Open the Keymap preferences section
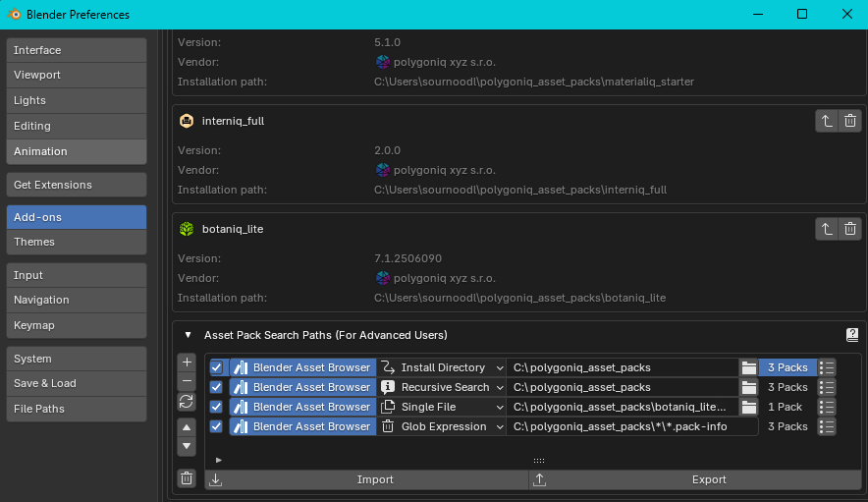The height and width of the screenshot is (502, 868). click(77, 325)
